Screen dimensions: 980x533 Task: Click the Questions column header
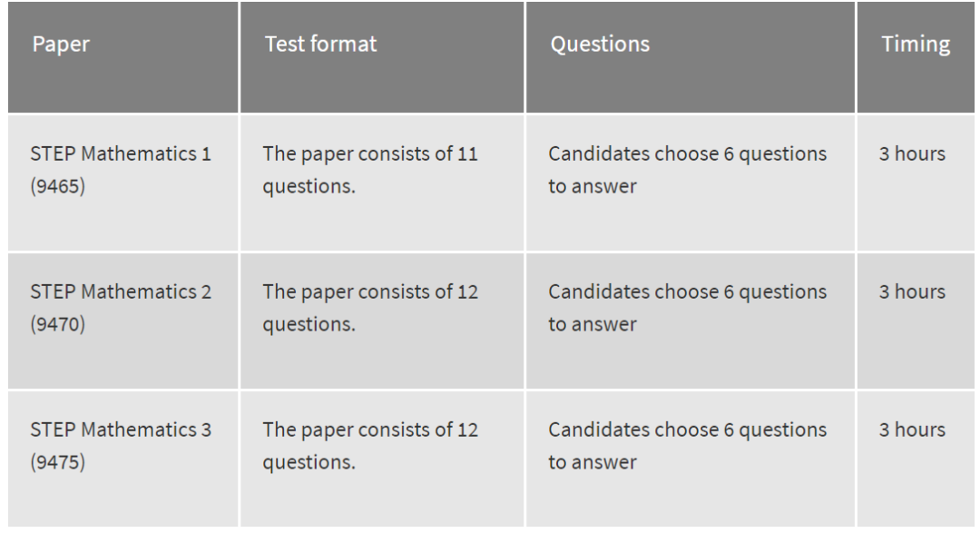690,57
